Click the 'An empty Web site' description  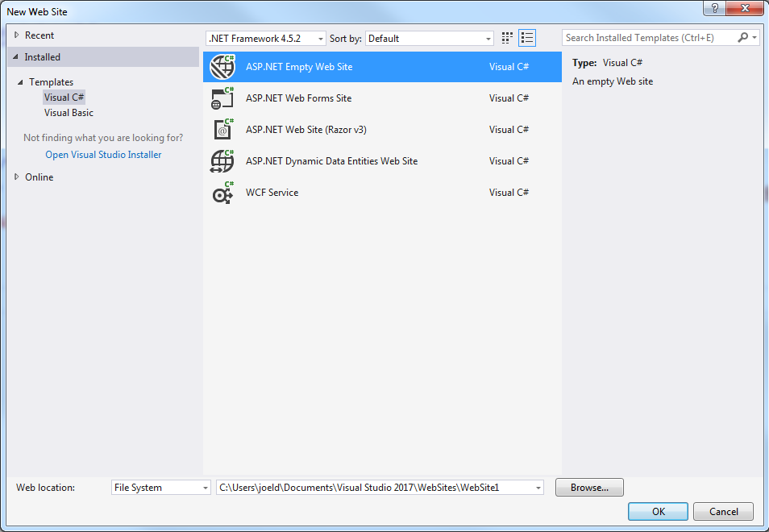[x=613, y=81]
